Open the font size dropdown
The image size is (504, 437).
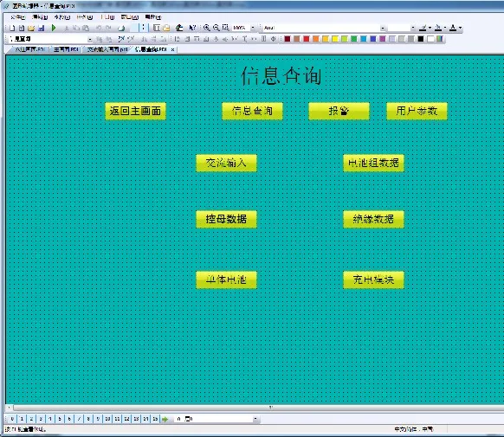click(413, 28)
